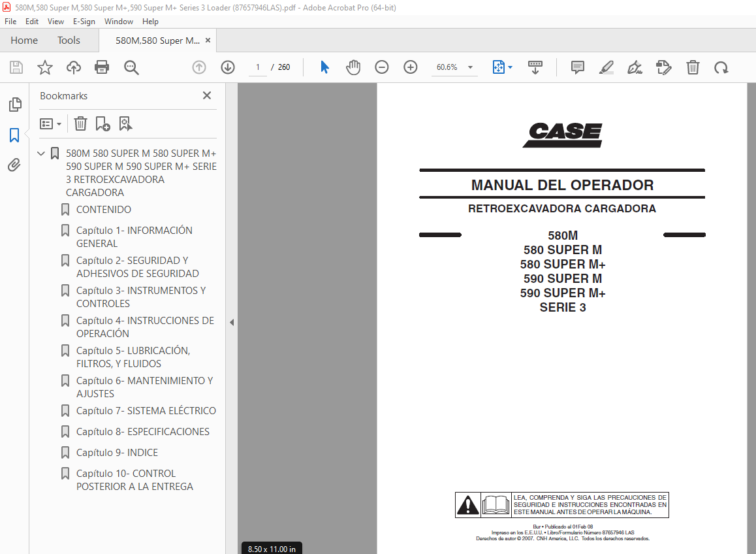Go to Capítulo 5- LUBRICACIÓN bookmark
Image resolution: width=756 pixels, height=554 pixels.
[133, 357]
